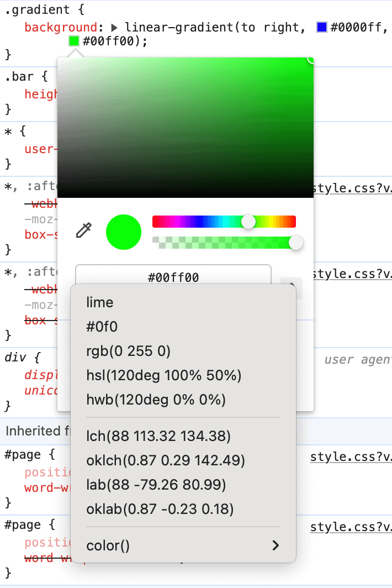Screen dimensions: 392x588
Task: Select oklch(0.87 0.29 142.49) format
Action: click(x=183, y=460)
